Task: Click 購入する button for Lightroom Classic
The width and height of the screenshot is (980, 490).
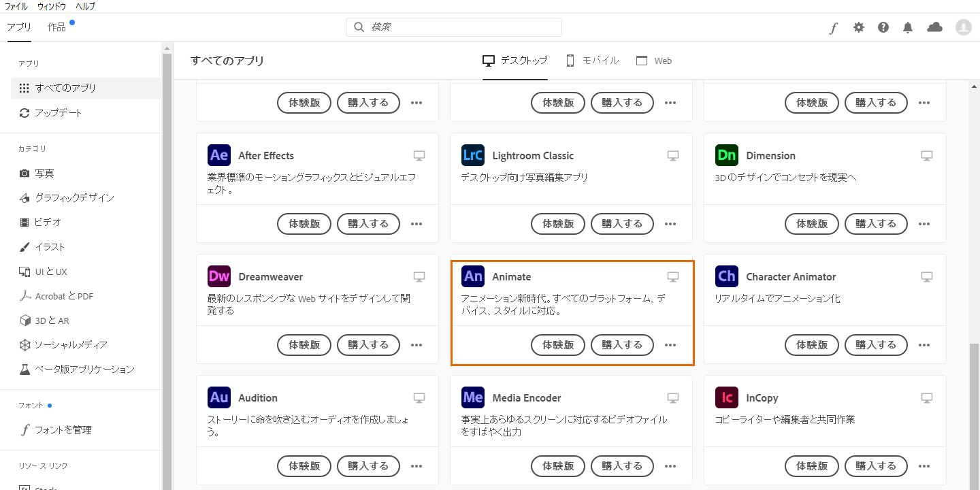Action: point(622,224)
